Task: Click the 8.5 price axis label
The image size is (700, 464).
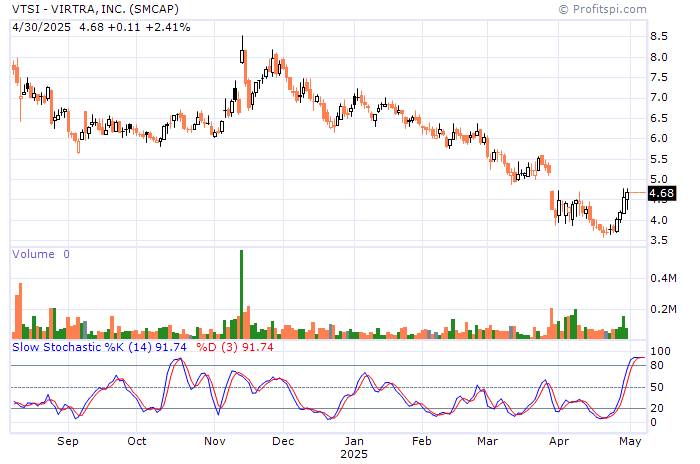Action: (658, 37)
